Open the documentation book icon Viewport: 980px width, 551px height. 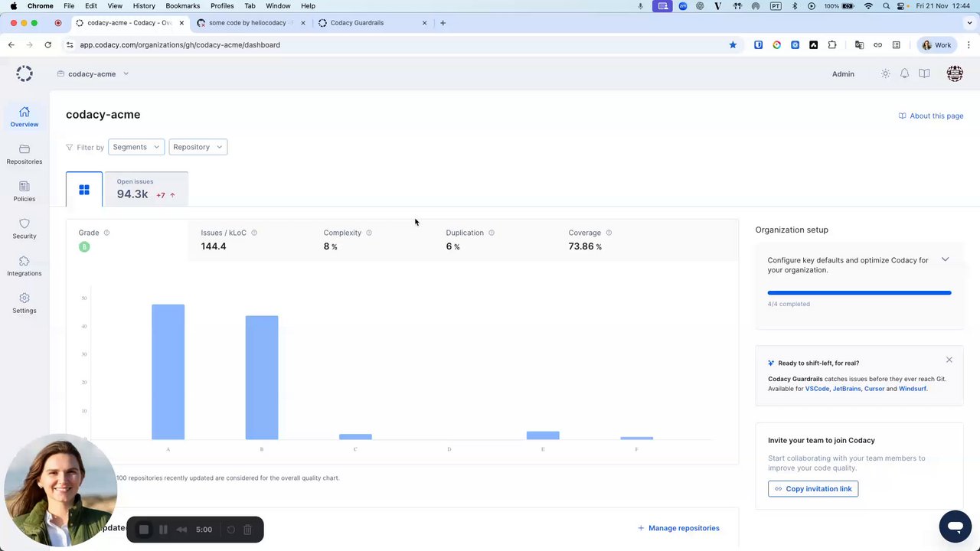click(x=924, y=73)
